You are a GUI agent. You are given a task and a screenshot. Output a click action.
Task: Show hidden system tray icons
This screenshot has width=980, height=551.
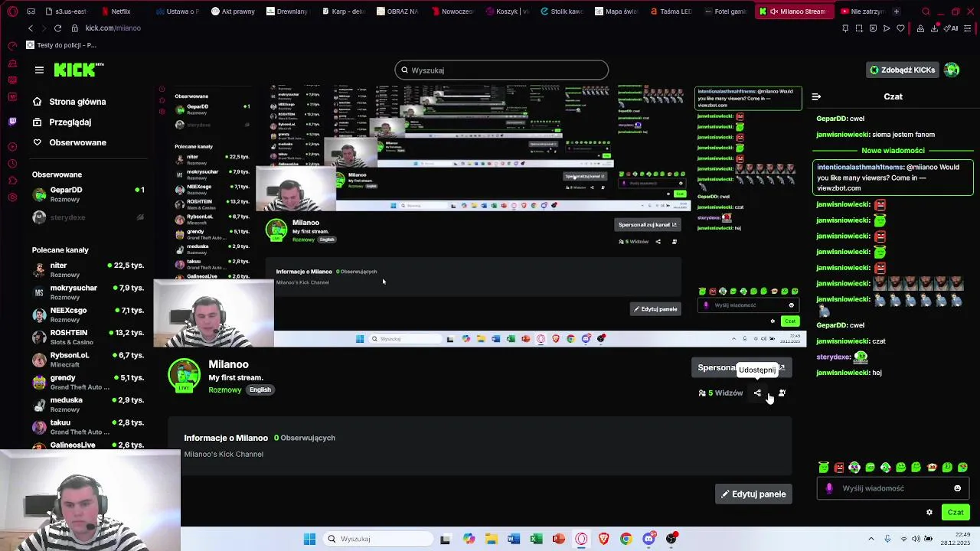[x=871, y=539]
